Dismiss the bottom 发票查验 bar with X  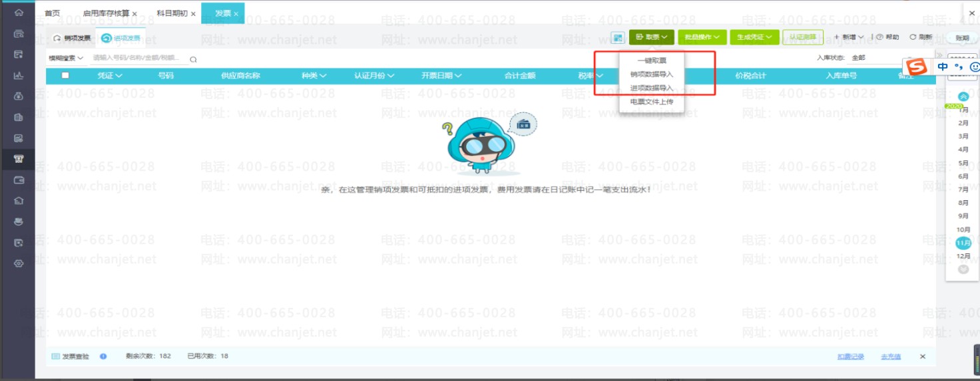coord(923,356)
